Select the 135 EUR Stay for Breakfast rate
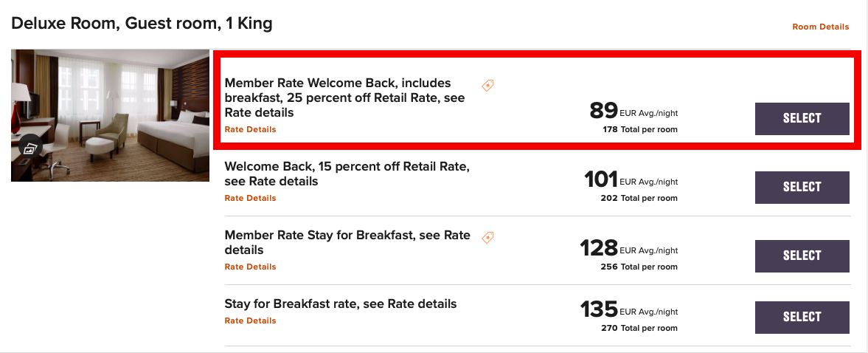 coord(802,317)
